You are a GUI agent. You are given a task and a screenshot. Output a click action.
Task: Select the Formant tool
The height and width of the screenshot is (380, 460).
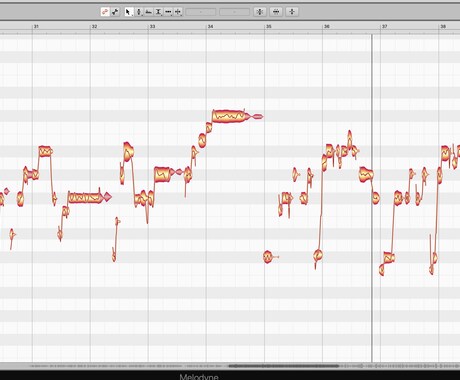(149, 12)
